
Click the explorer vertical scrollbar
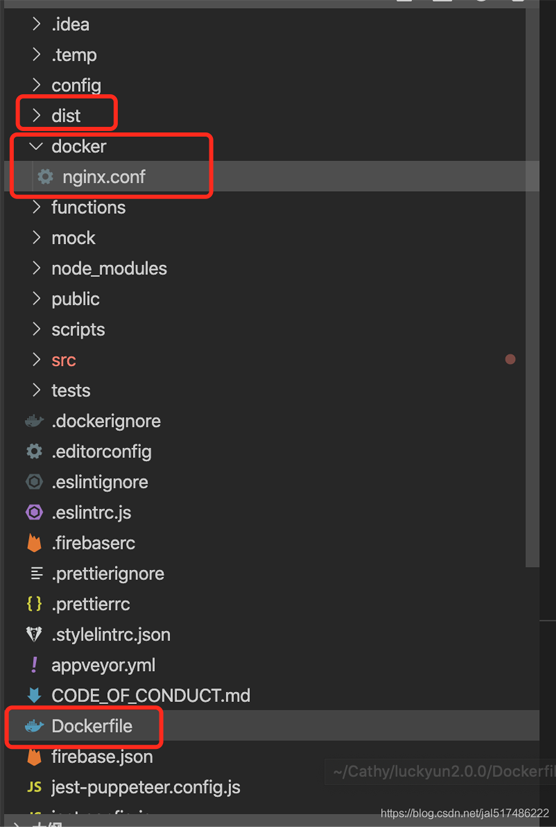point(532,287)
